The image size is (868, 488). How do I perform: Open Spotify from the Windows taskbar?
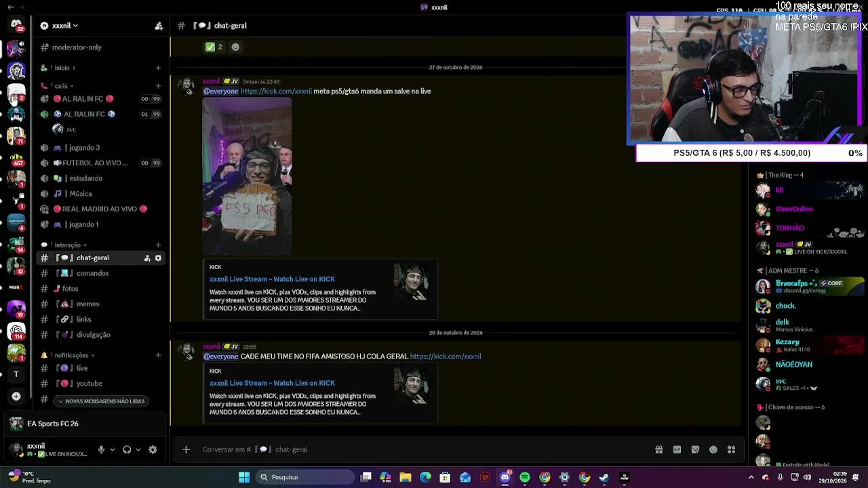pyautogui.click(x=525, y=477)
